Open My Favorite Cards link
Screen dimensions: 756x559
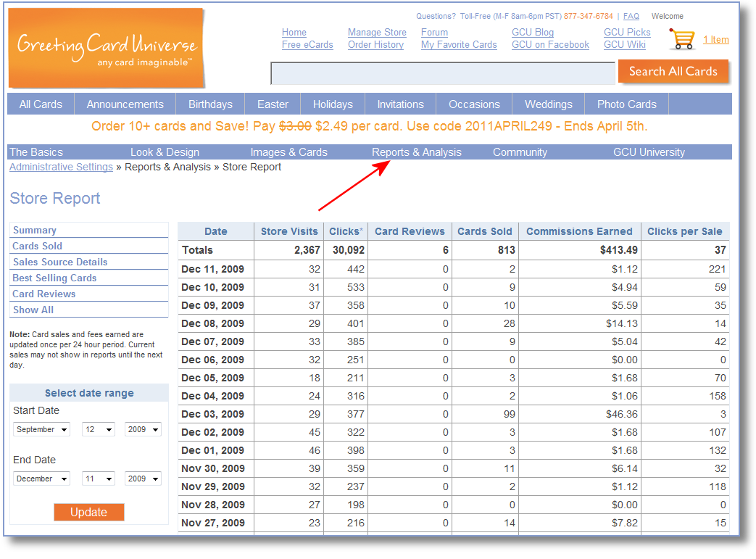(x=459, y=45)
